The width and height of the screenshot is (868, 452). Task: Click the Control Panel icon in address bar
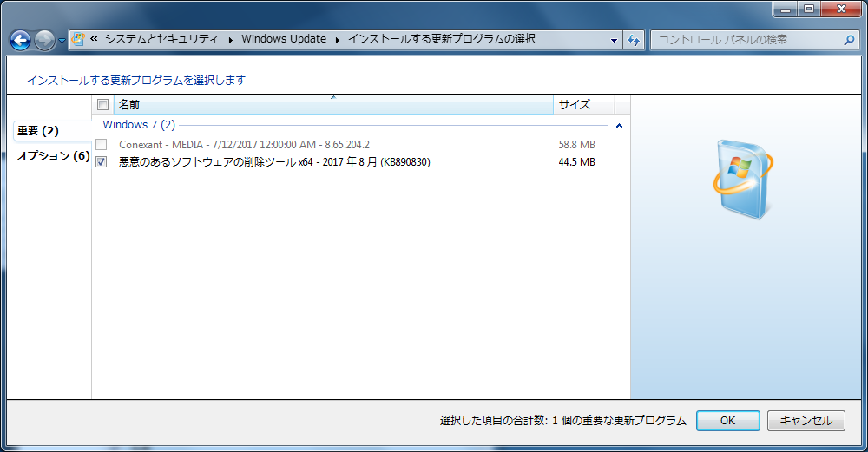point(78,39)
